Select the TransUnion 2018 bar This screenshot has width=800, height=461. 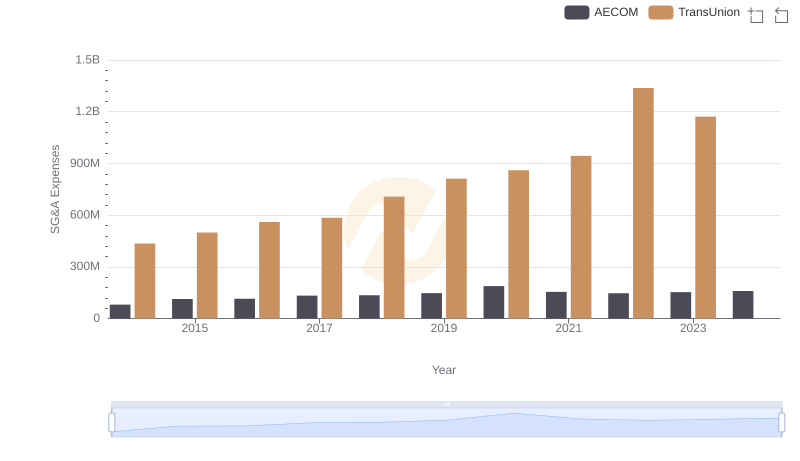point(394,258)
